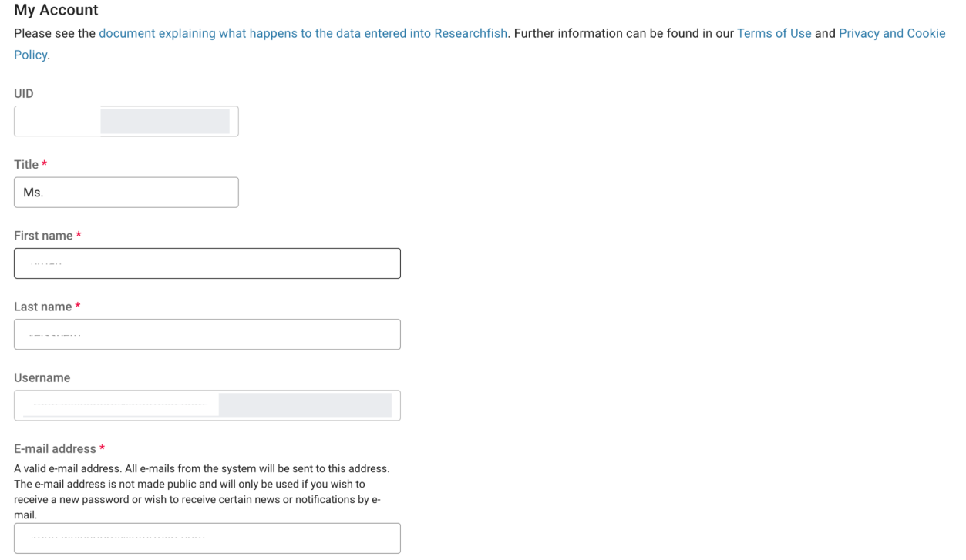Click the UID input field
This screenshot has width=966, height=560.
point(126,122)
